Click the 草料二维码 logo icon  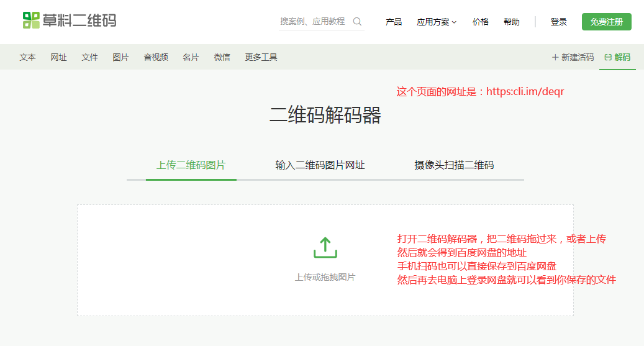(x=31, y=20)
